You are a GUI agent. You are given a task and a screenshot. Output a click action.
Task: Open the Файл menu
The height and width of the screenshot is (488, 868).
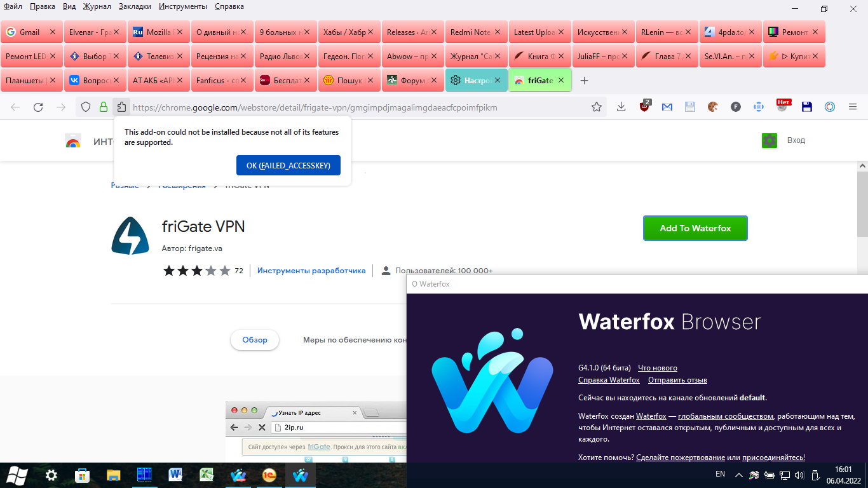(13, 6)
